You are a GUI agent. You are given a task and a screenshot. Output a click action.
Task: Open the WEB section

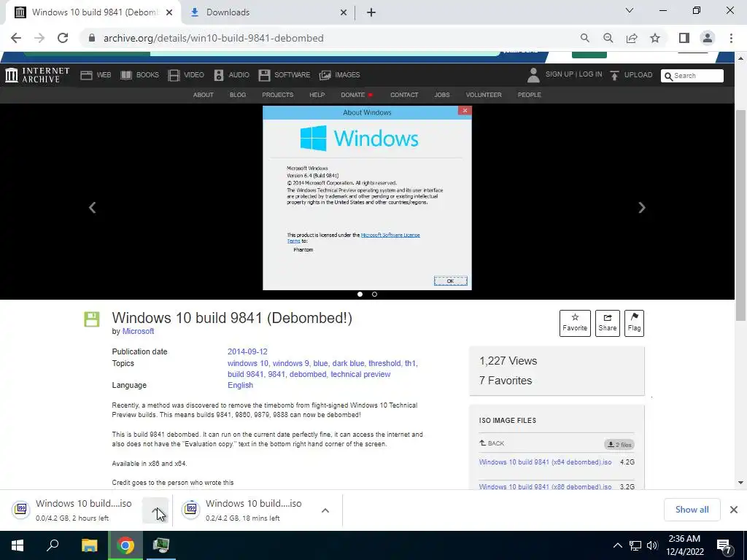click(x=96, y=75)
